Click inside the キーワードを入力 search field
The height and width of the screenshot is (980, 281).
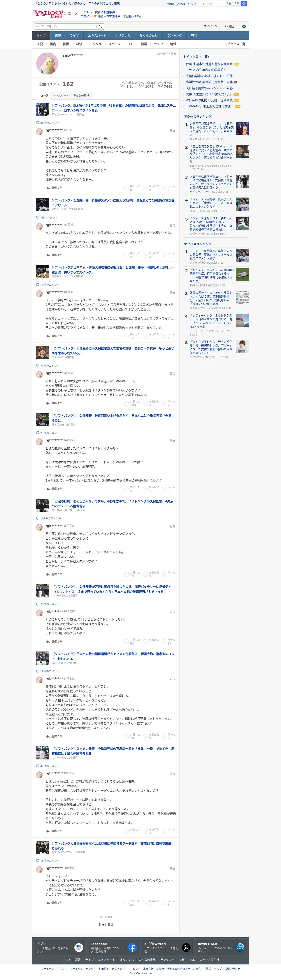[x=66, y=27]
